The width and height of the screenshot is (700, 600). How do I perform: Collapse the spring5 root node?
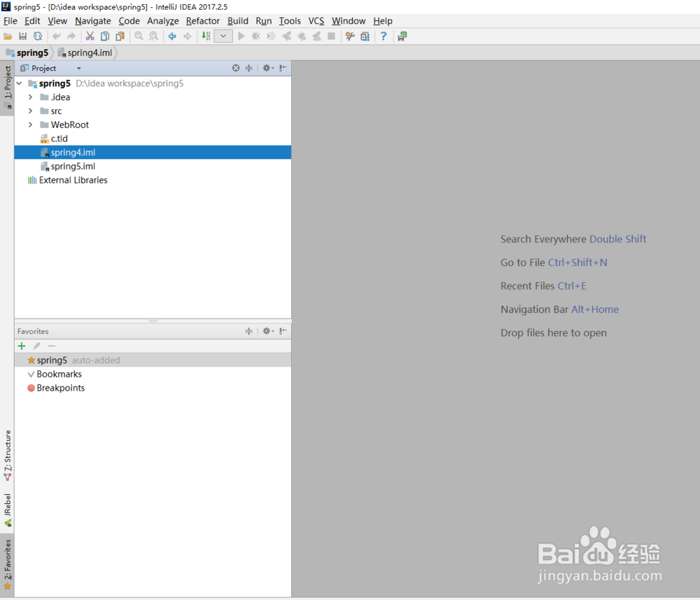[x=19, y=83]
